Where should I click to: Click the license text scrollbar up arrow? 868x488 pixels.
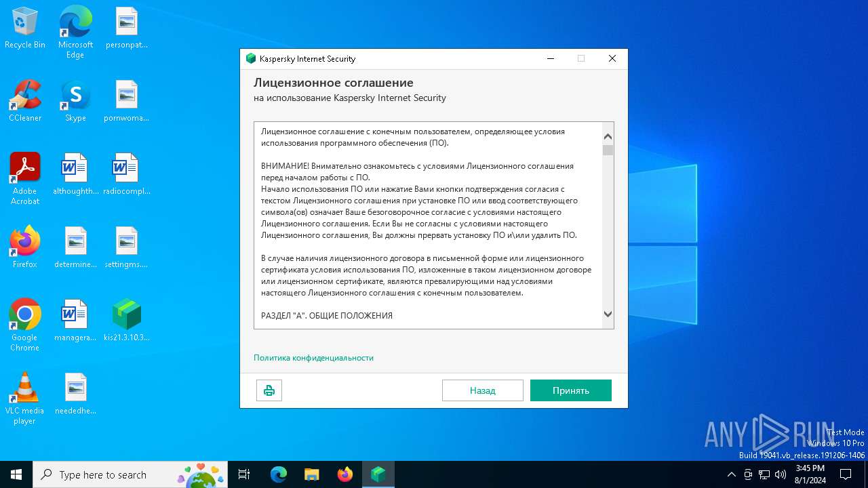[608, 136]
